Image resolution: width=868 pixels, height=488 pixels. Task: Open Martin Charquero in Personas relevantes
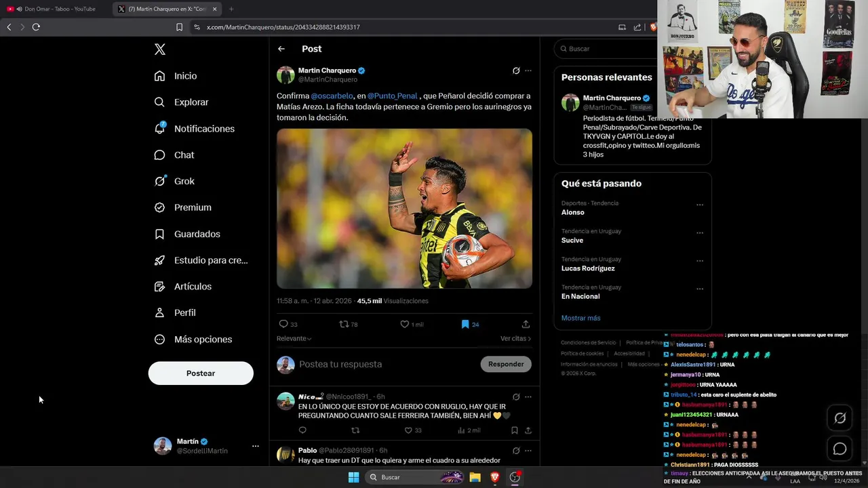pos(612,98)
